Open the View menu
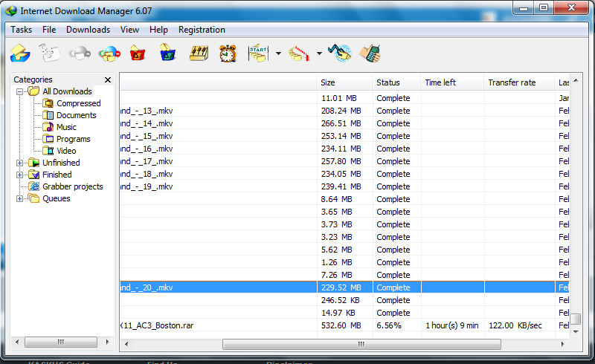 point(129,30)
